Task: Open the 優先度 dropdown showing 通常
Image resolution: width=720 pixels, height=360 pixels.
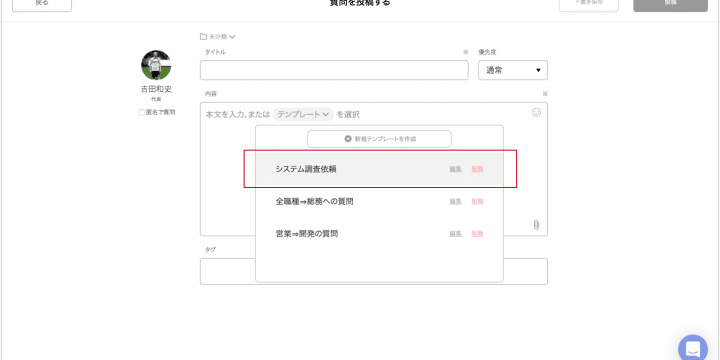Action: 513,70
